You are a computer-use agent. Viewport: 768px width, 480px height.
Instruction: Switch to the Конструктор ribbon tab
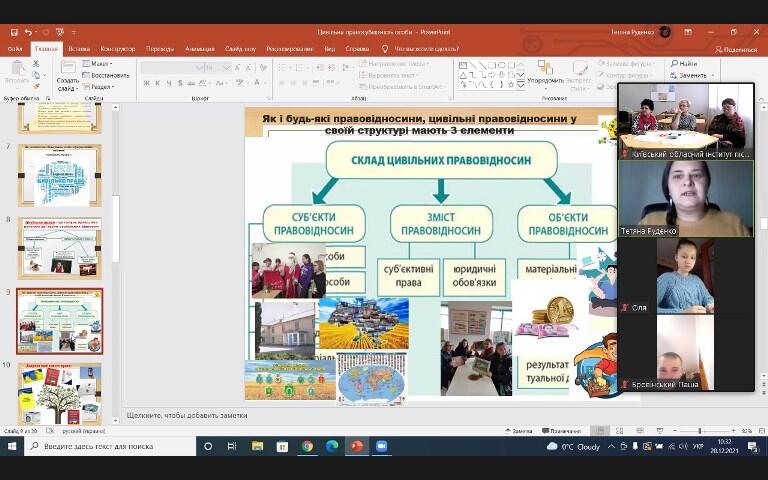coord(118,49)
